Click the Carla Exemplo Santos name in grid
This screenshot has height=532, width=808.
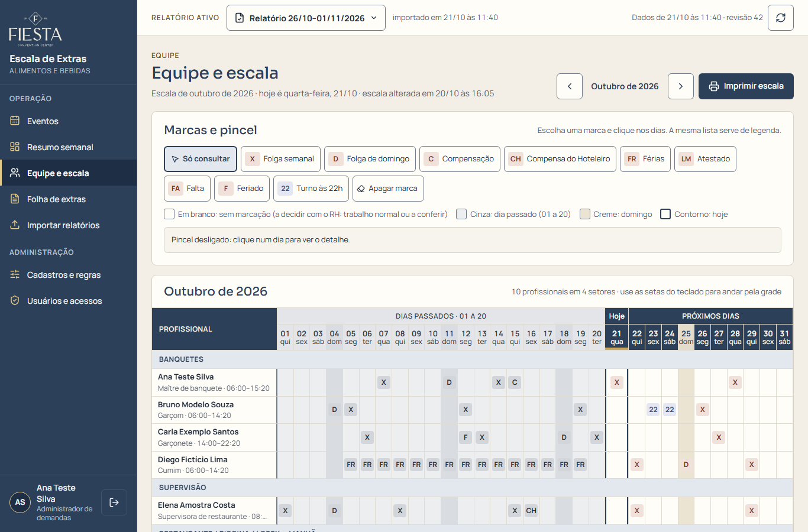(x=198, y=432)
